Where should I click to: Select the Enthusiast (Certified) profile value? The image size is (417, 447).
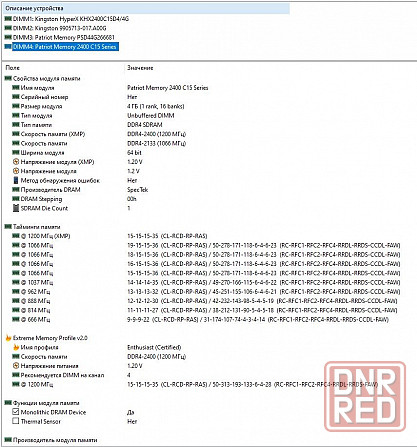154,347
